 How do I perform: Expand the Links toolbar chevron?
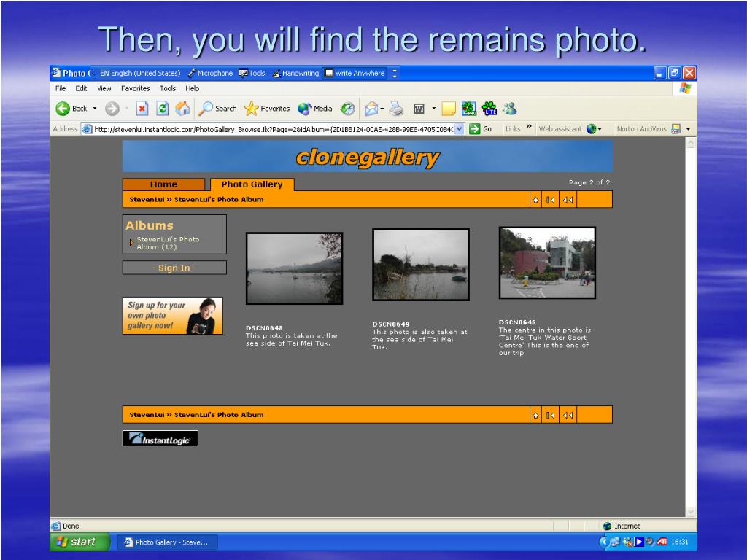tap(529, 126)
